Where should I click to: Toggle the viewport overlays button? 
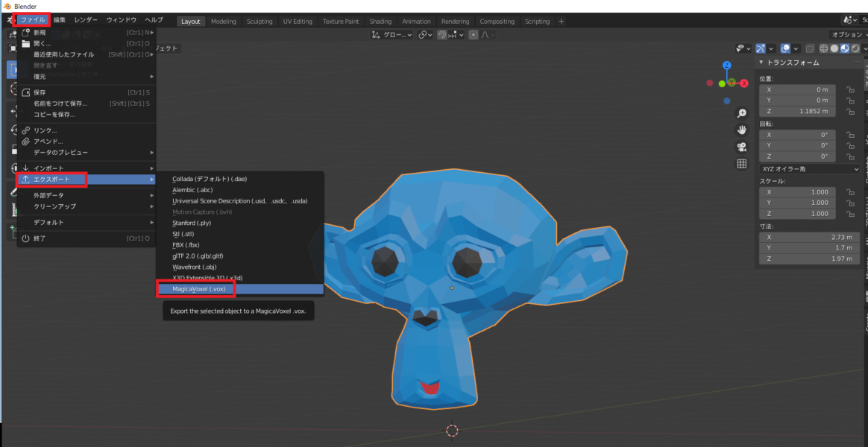(x=785, y=48)
